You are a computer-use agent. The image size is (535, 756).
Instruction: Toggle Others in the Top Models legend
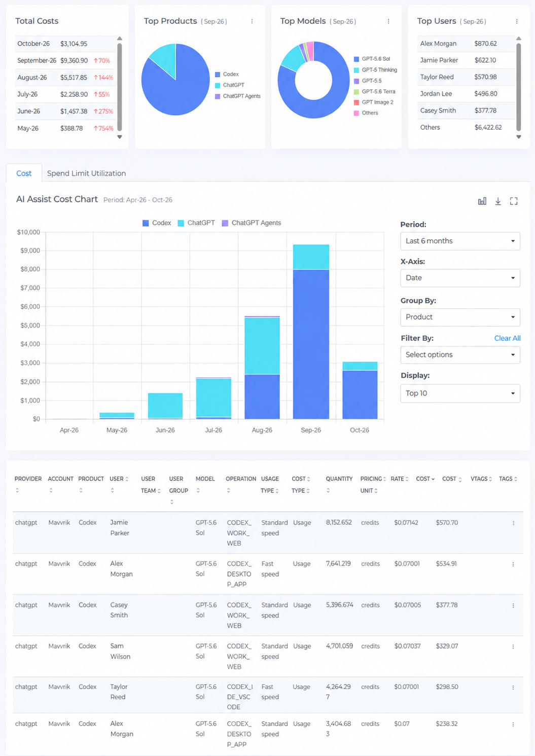pyautogui.click(x=366, y=113)
